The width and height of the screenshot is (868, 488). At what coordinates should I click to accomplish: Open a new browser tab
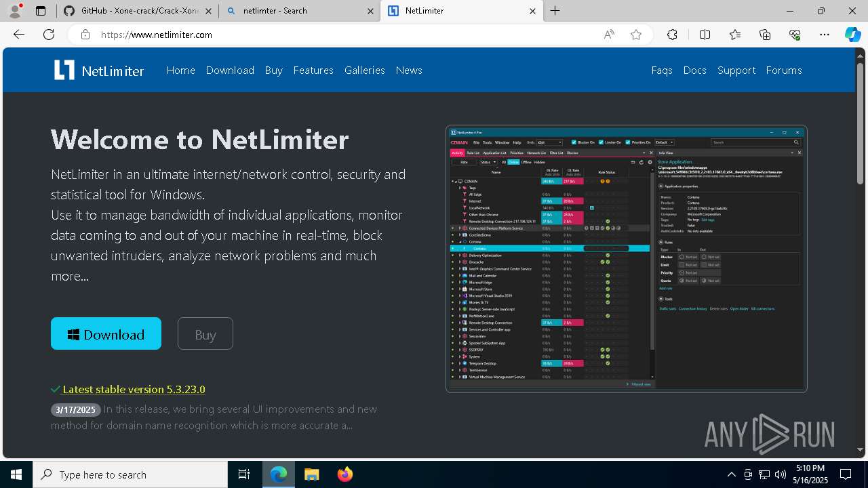(555, 11)
